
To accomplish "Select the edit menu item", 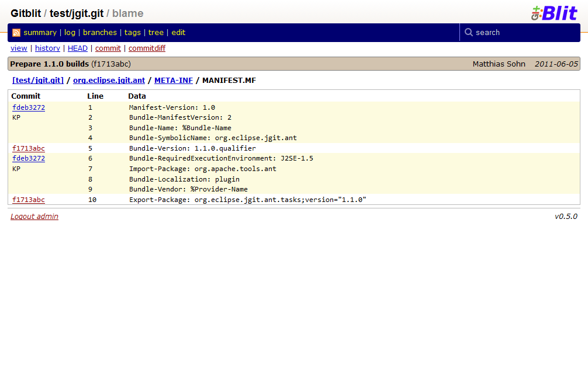I will point(178,33).
